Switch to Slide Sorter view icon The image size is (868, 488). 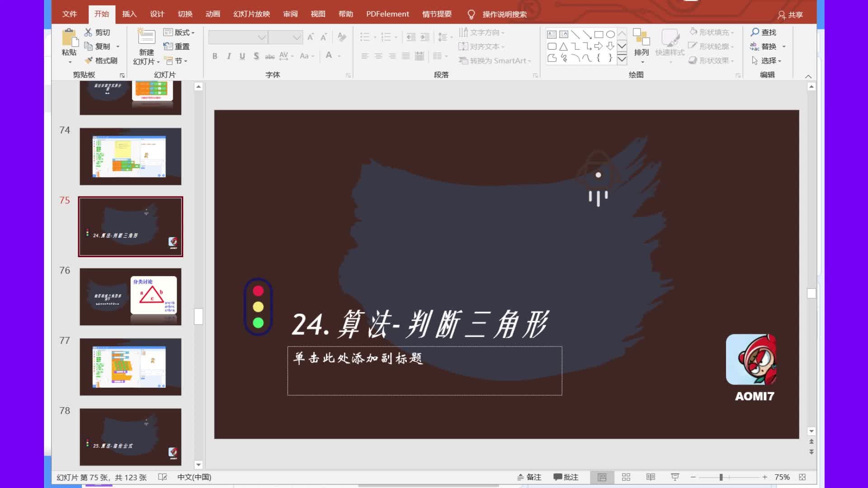626,477
